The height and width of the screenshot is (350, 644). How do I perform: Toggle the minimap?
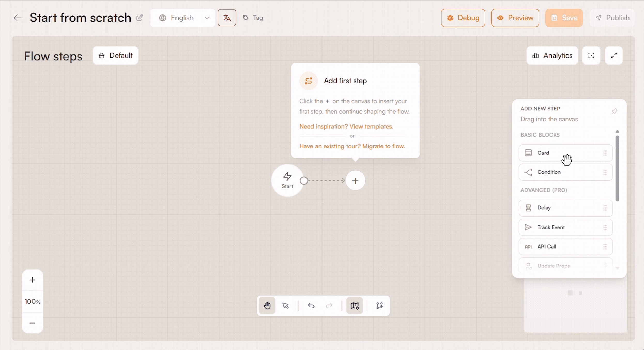click(354, 306)
